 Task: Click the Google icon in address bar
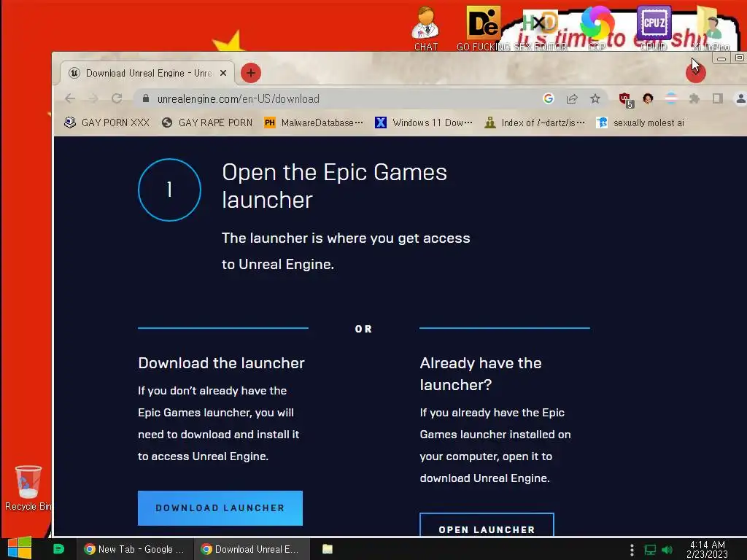click(549, 98)
